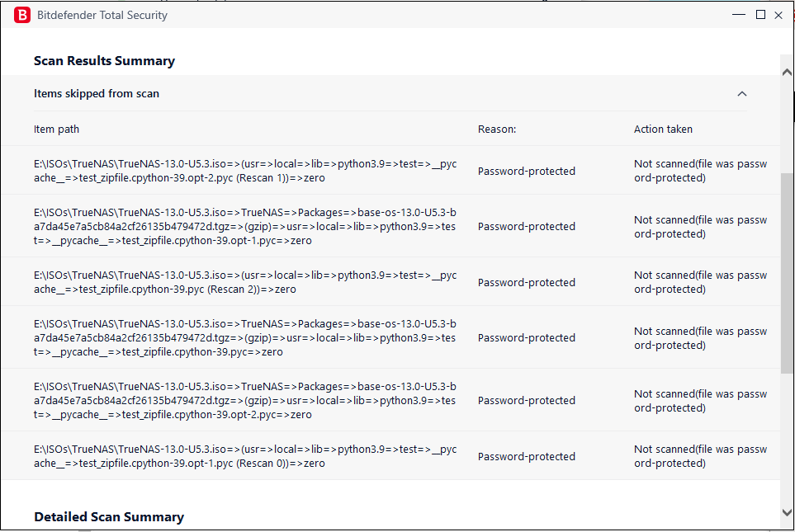Viewport: 795px width, 532px height.
Task: Minimize the Bitdefender Total Security window
Action: click(x=740, y=15)
